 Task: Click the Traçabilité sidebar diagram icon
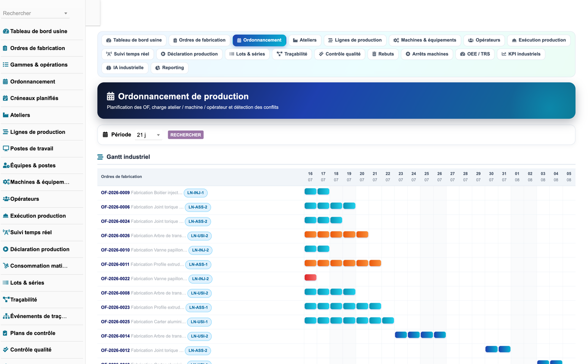(x=6, y=299)
